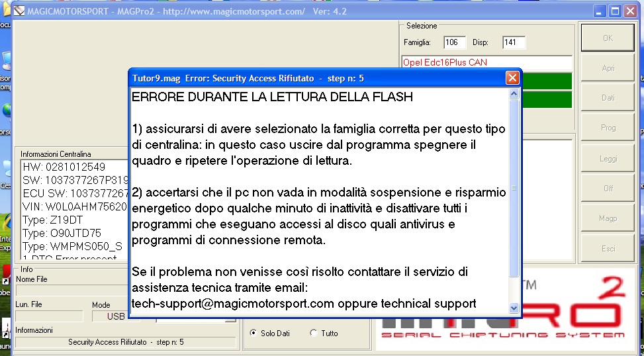
Task: Click the Off button
Action: [608, 188]
